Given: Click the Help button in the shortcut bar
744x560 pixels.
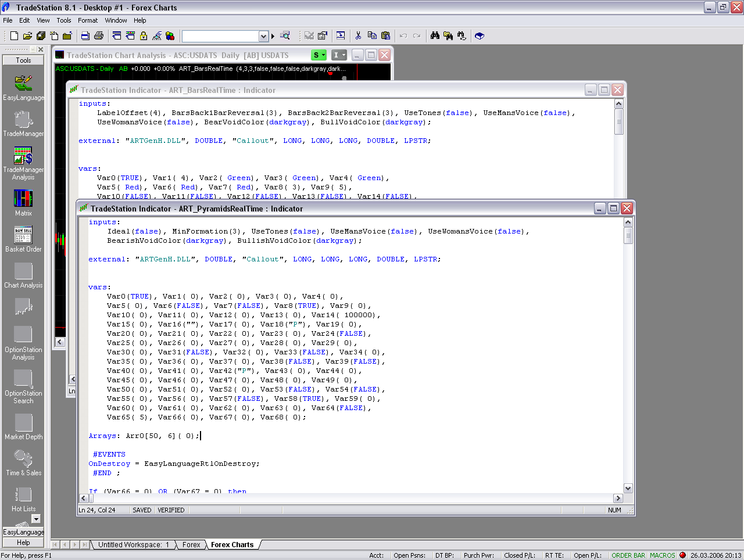Looking at the screenshot, I should click(23, 543).
